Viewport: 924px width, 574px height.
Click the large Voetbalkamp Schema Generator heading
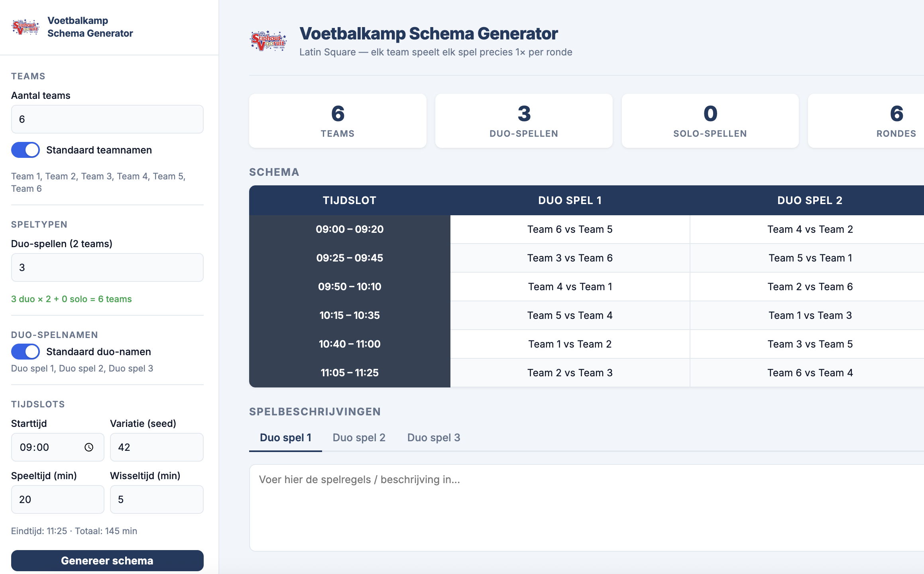tap(429, 33)
